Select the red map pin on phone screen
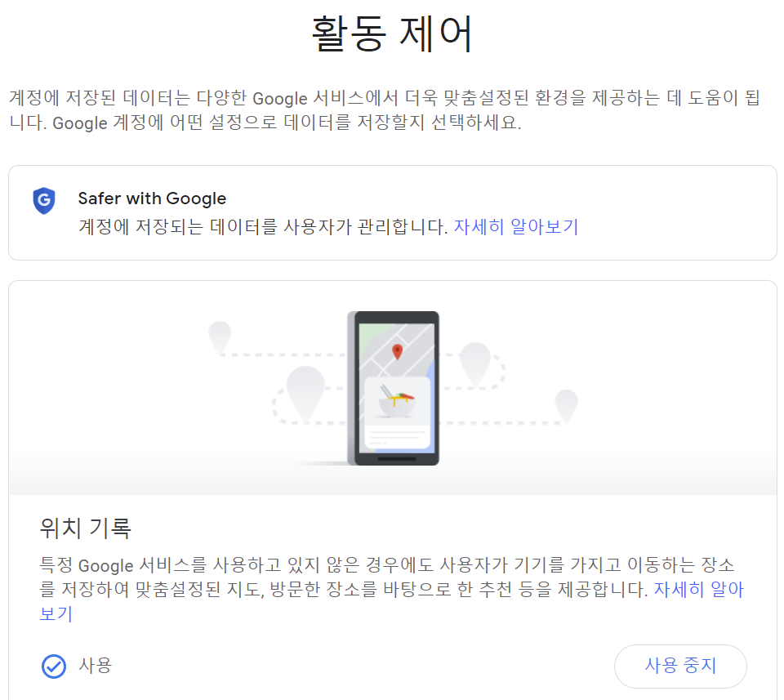This screenshot has height=700, width=784. click(398, 351)
